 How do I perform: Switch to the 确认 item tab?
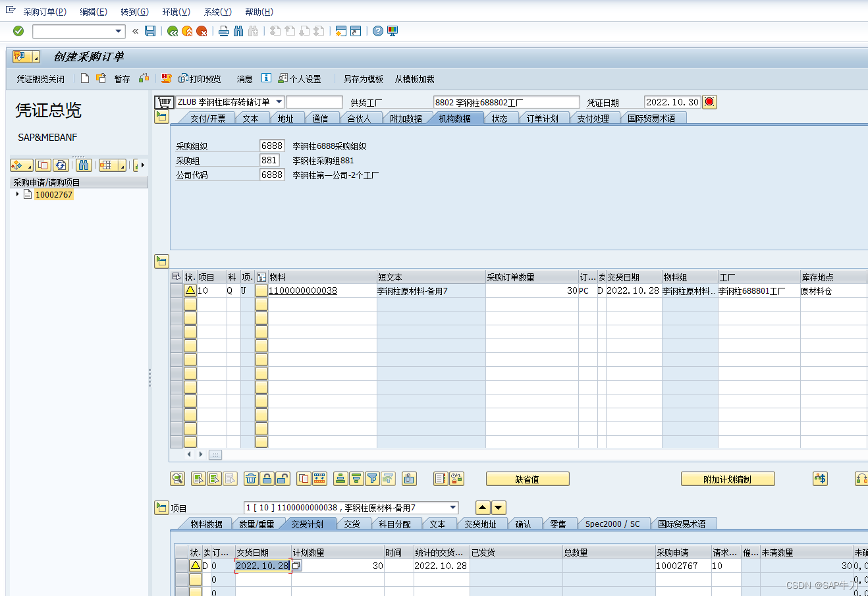click(x=523, y=524)
